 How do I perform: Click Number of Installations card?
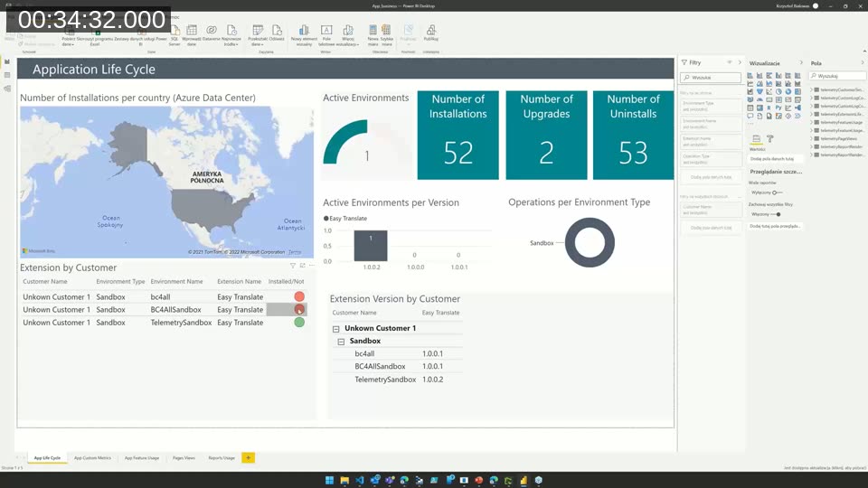pos(458,135)
